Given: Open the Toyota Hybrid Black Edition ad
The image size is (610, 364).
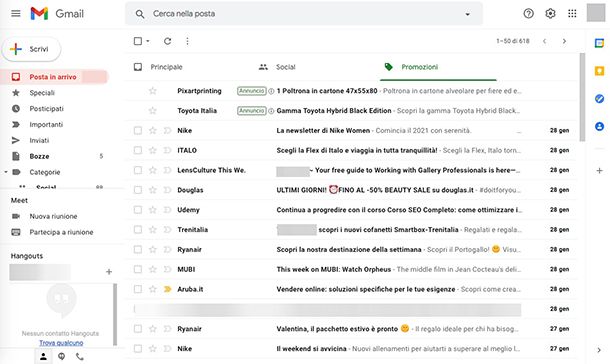Looking at the screenshot, I should pyautogui.click(x=350, y=110).
